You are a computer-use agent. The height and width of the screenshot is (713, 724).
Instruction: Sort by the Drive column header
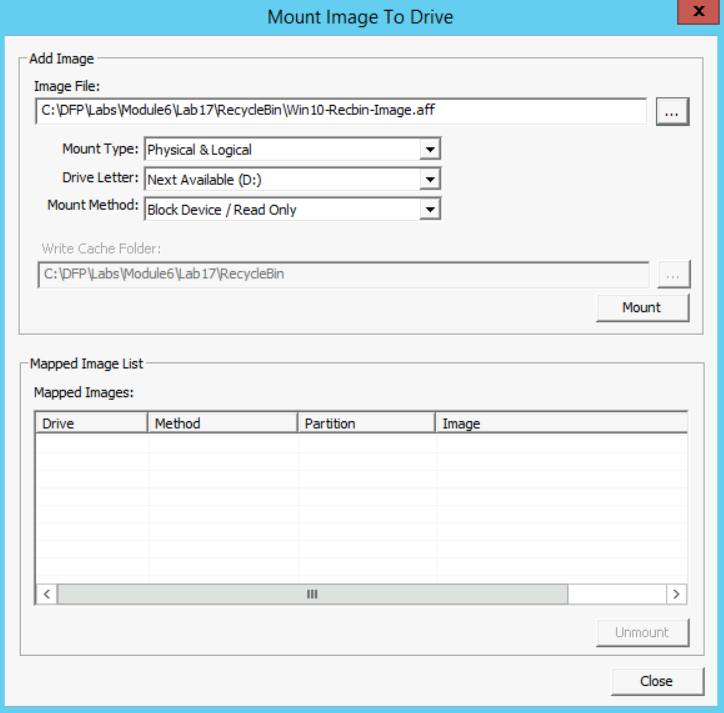point(91,423)
